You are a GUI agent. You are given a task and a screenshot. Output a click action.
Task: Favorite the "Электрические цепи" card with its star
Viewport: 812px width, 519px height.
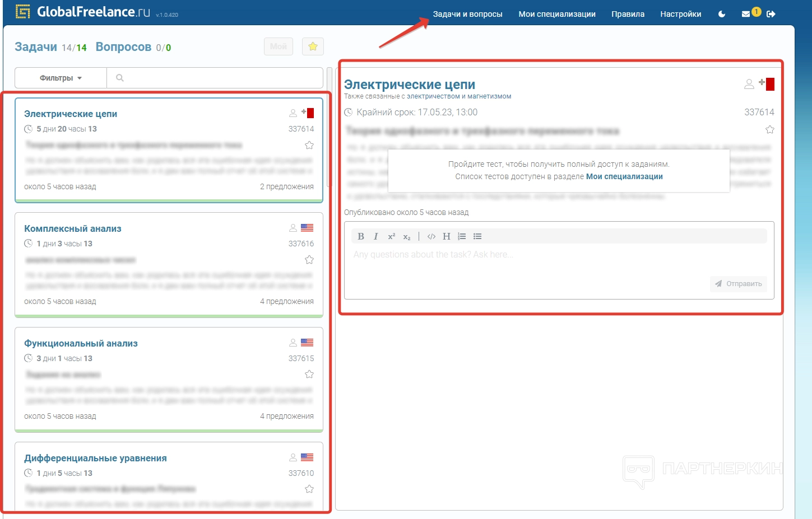[309, 145]
